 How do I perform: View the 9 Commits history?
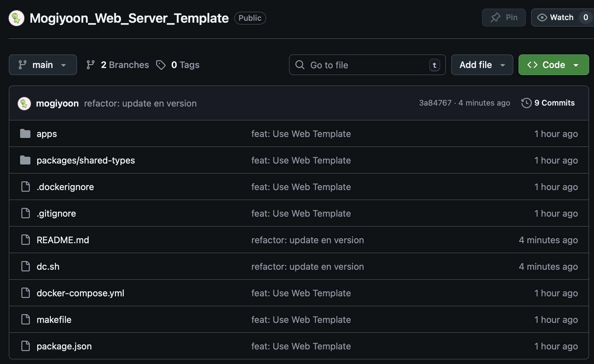[548, 103]
